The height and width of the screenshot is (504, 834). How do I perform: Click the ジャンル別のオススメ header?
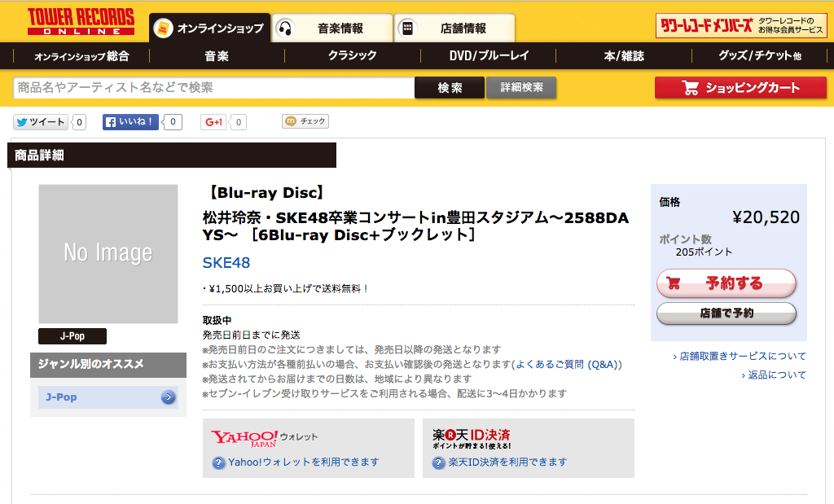(x=108, y=365)
